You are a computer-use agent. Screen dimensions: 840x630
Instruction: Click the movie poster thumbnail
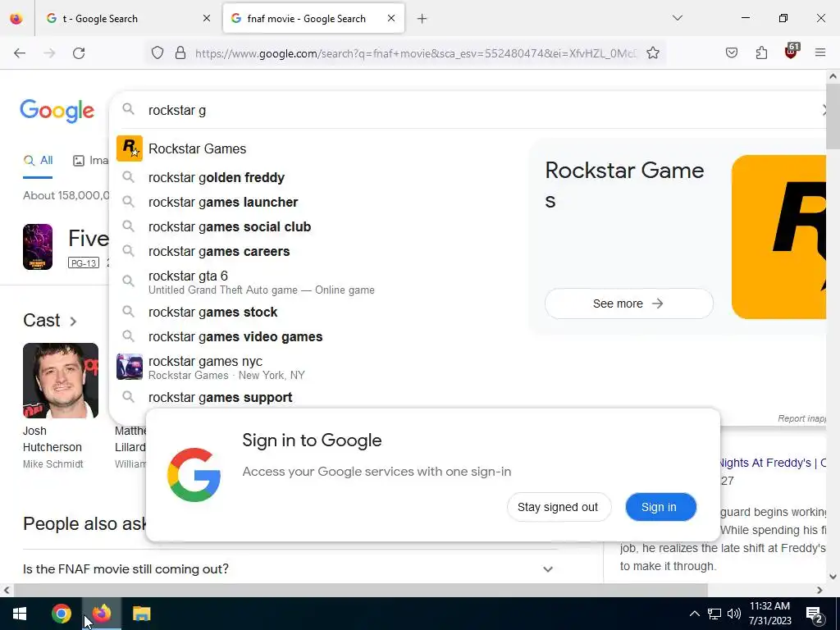[38, 247]
